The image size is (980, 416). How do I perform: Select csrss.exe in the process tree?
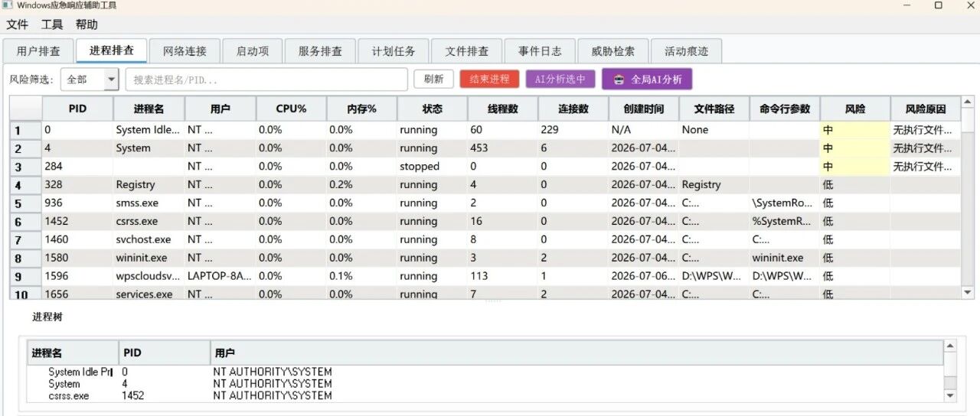[69, 395]
